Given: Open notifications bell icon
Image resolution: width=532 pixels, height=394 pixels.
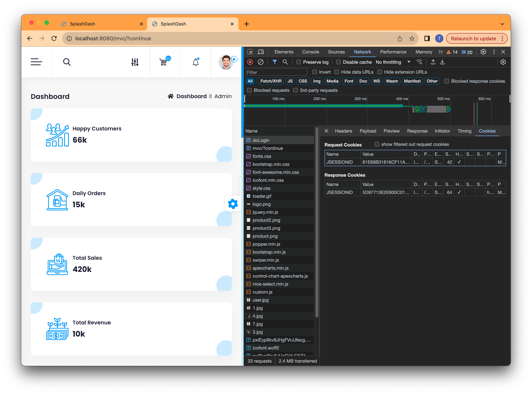Looking at the screenshot, I should pos(196,62).
